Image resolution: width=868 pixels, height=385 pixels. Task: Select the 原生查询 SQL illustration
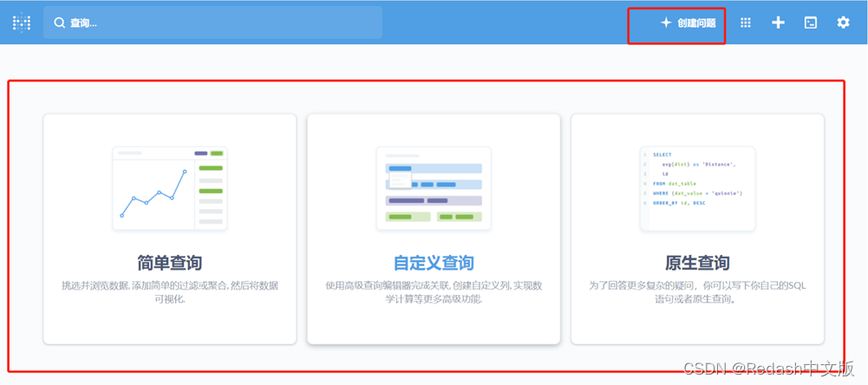pos(697,188)
